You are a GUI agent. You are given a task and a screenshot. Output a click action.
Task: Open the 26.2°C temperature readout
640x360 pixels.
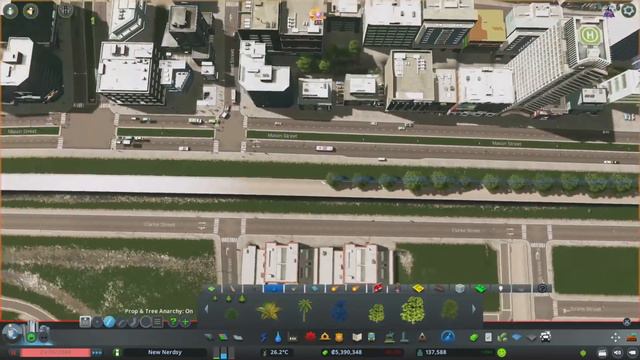(279, 352)
